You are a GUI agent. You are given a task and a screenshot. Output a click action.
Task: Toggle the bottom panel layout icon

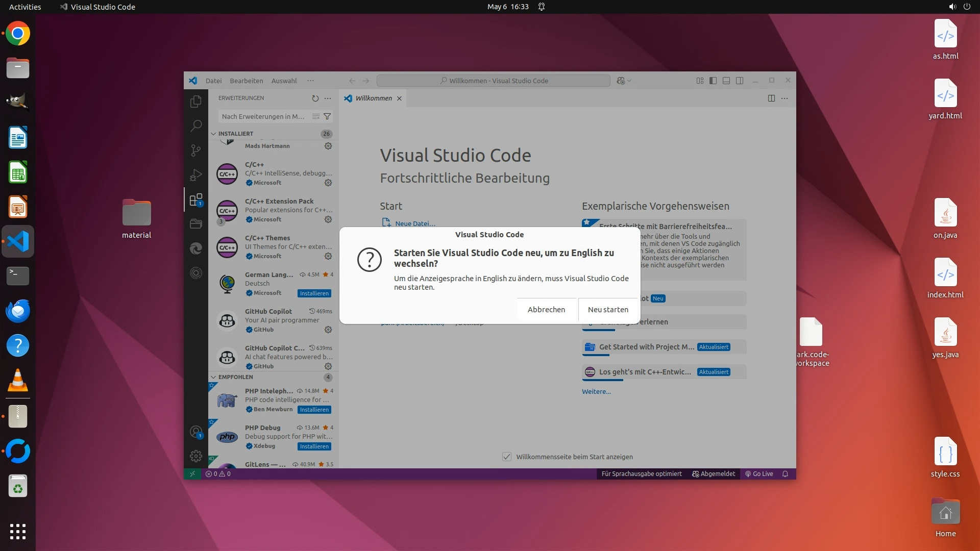[x=726, y=81]
